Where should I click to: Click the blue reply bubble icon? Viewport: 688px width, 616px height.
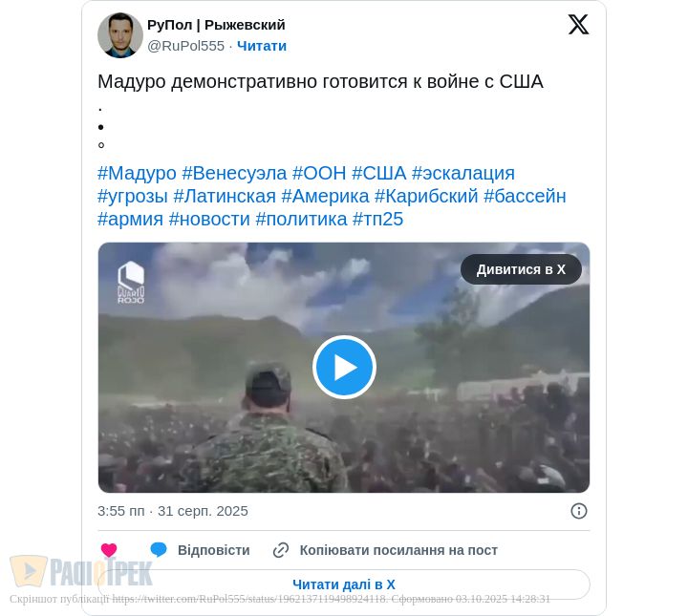click(159, 550)
